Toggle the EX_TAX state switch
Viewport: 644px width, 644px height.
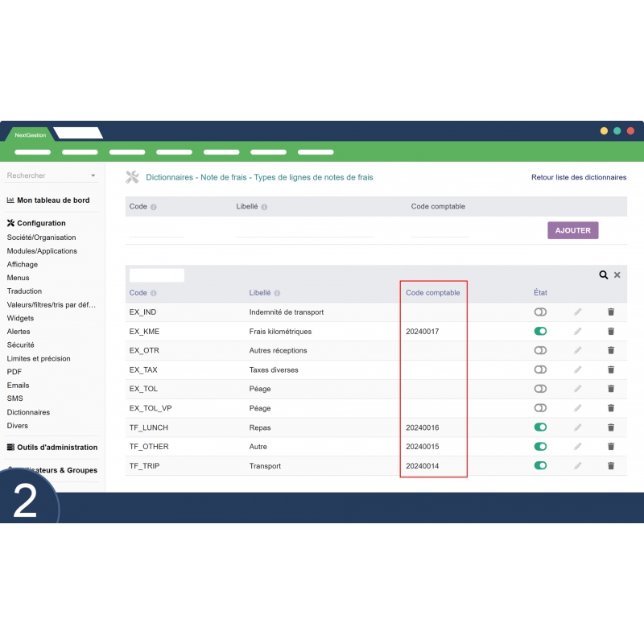(x=541, y=369)
